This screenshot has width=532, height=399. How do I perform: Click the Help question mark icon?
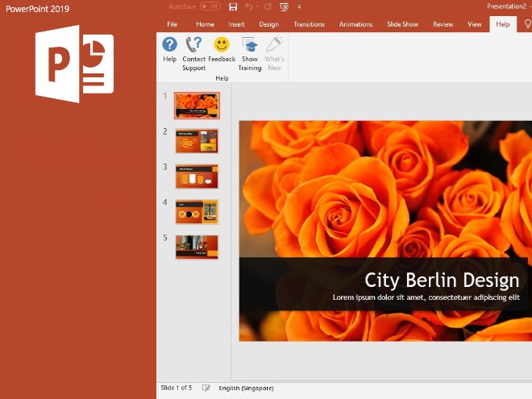[169, 45]
